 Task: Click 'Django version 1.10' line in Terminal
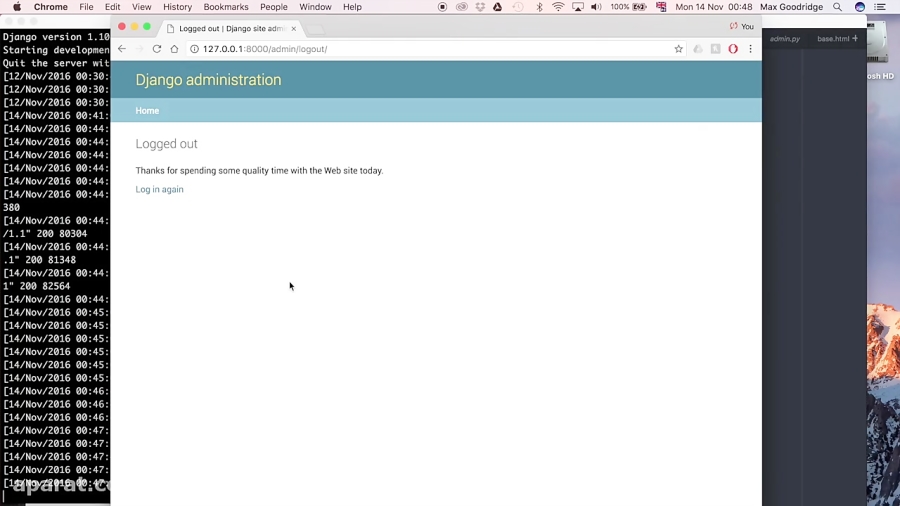pos(56,37)
